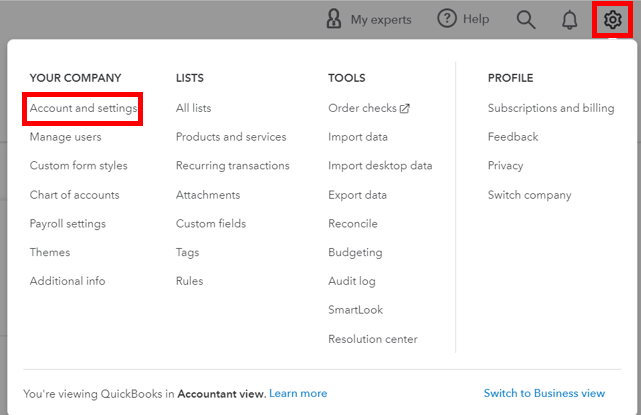Select Manage users
The height and width of the screenshot is (415, 641).
point(65,137)
